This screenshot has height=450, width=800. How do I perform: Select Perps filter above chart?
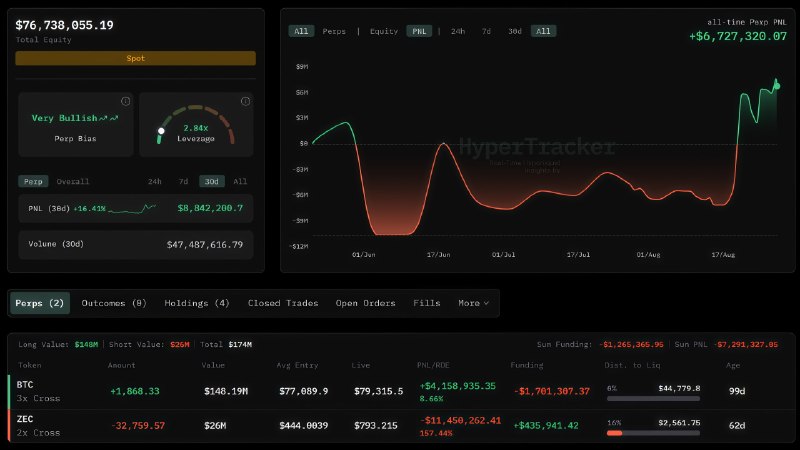pos(334,31)
